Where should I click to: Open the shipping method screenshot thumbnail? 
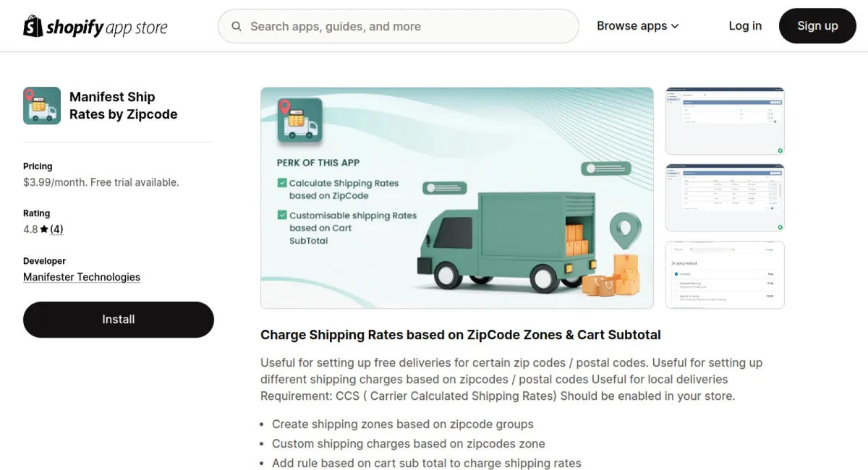click(725, 275)
